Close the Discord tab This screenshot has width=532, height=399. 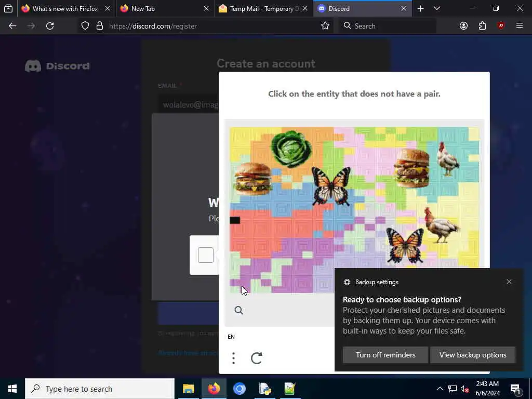point(403,8)
